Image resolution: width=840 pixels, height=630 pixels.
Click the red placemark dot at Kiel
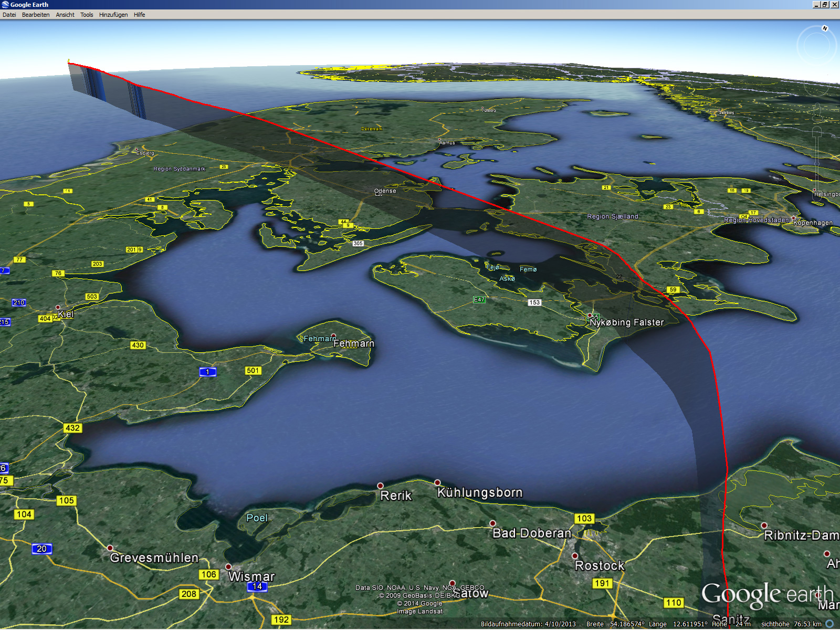tap(58, 308)
